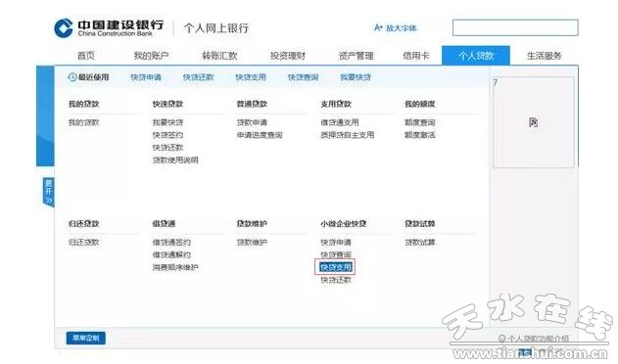Open 借贷通签约 link
618x364 pixels.
171,243
